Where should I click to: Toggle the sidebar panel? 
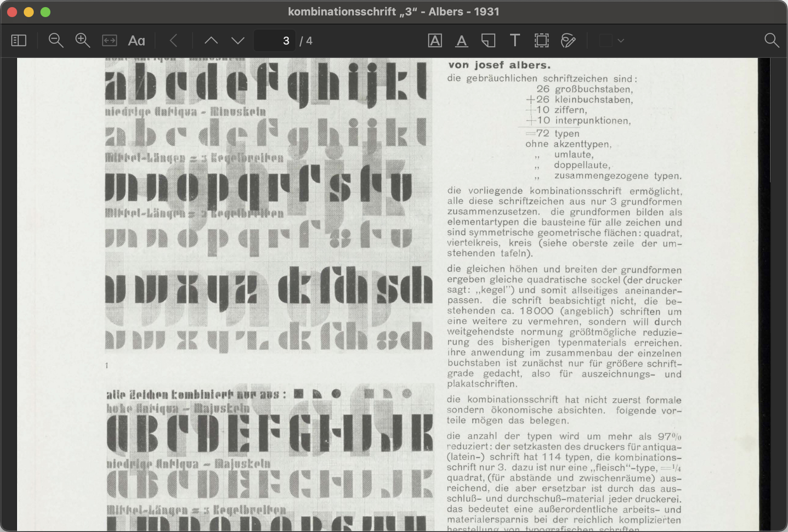click(19, 41)
